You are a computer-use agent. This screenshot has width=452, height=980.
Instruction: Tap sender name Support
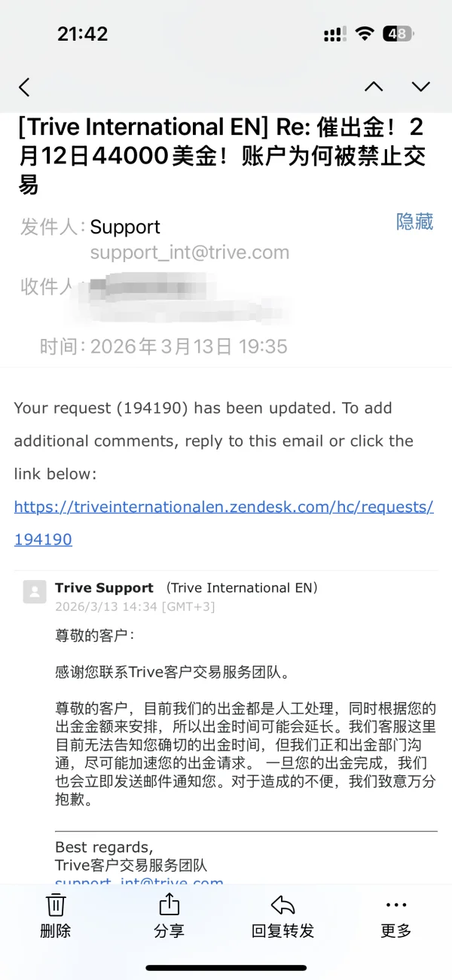coord(125,227)
